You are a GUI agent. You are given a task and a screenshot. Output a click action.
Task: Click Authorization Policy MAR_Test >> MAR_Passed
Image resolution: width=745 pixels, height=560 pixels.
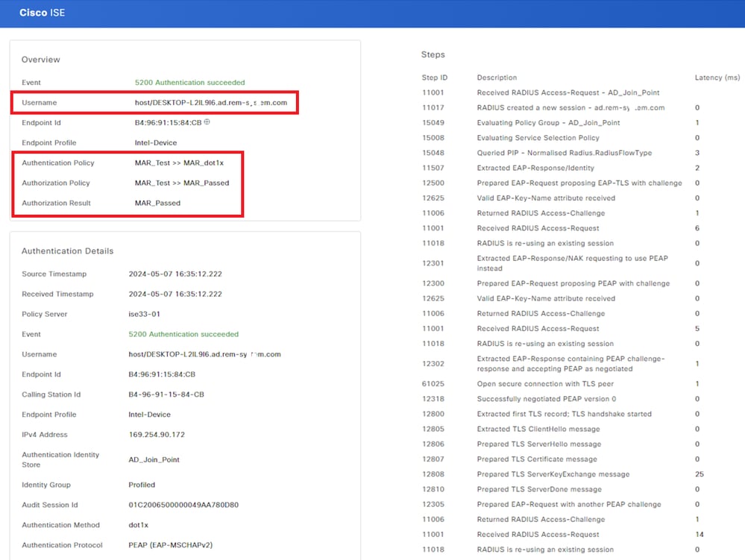[181, 183]
